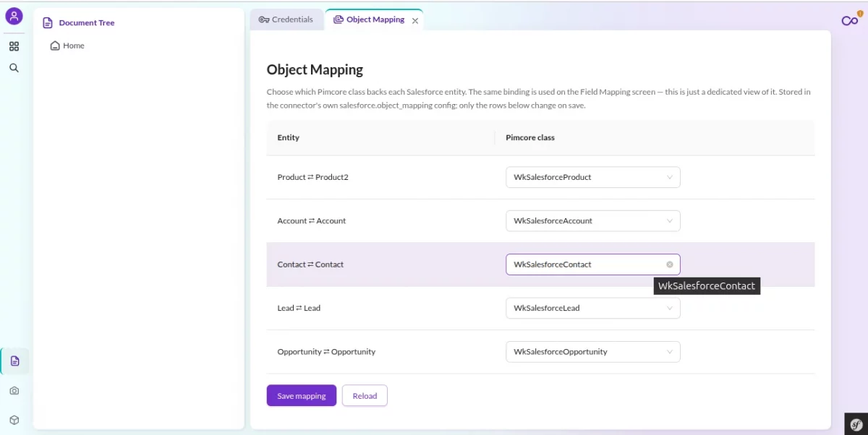Open the Data Objects cube icon in sidebar
Viewport: 868px width, 435px height.
pyautogui.click(x=14, y=420)
